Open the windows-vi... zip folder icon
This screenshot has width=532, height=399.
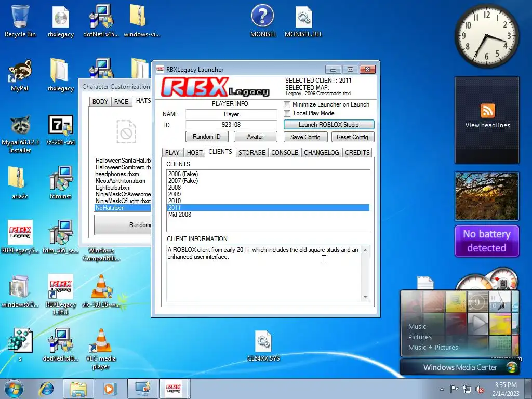click(x=141, y=21)
